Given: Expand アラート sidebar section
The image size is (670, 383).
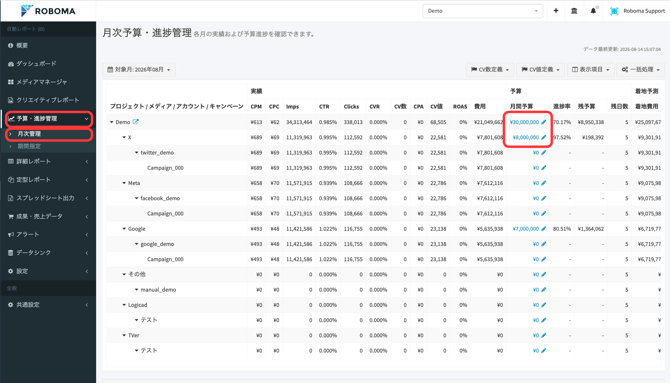Looking at the screenshot, I should click(x=48, y=235).
